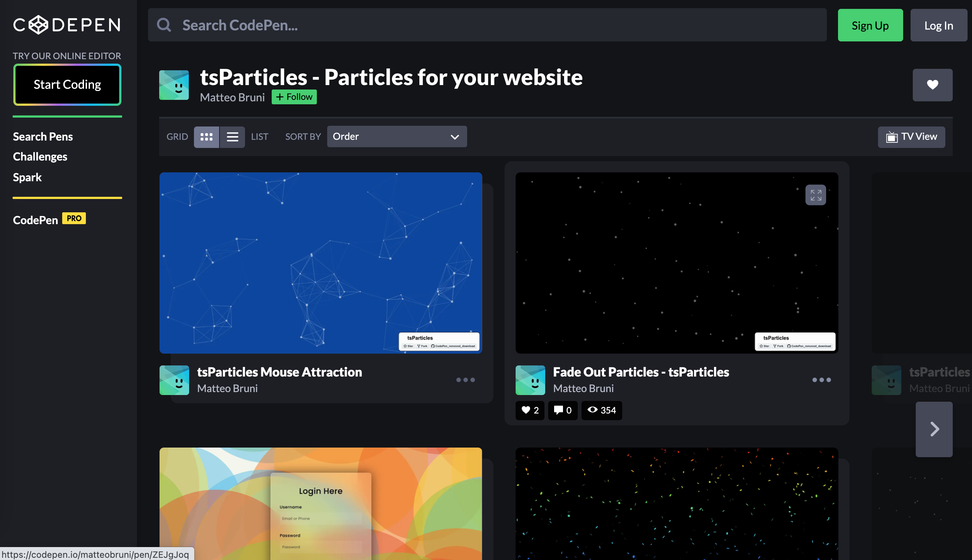Open more options for Mouse Attraction pen
972x560 pixels.
465,380
